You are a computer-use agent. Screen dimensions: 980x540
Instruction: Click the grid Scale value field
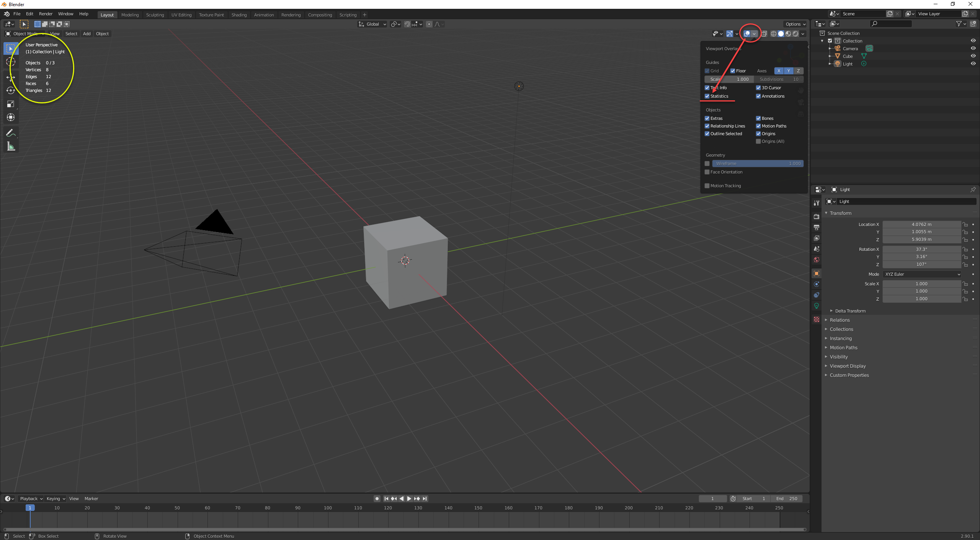(729, 79)
